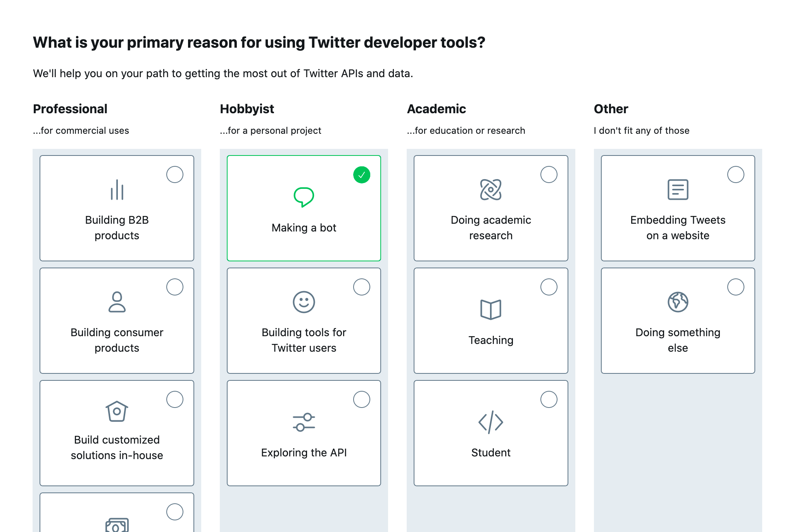Select the Building B2B products radio button

(175, 174)
